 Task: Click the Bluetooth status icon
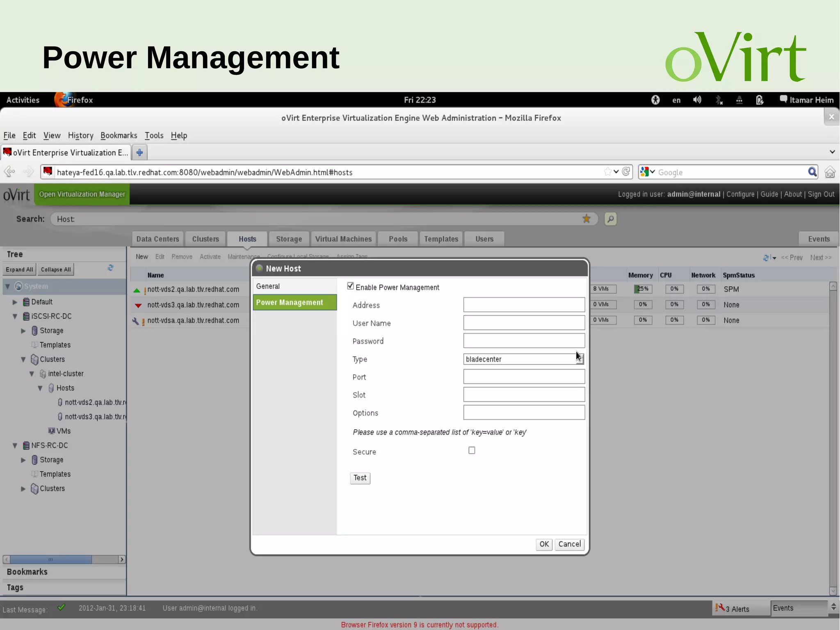click(719, 100)
